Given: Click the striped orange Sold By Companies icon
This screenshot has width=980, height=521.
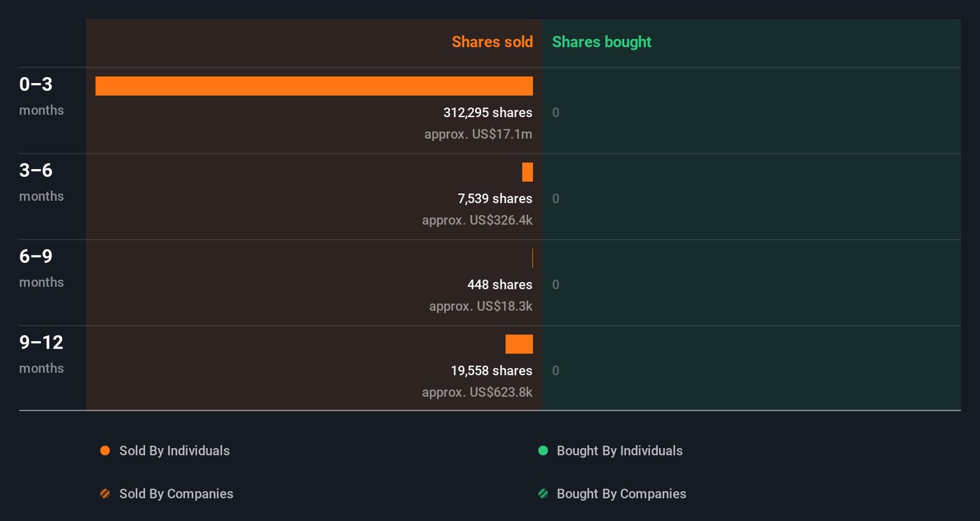Looking at the screenshot, I should click(x=105, y=494).
